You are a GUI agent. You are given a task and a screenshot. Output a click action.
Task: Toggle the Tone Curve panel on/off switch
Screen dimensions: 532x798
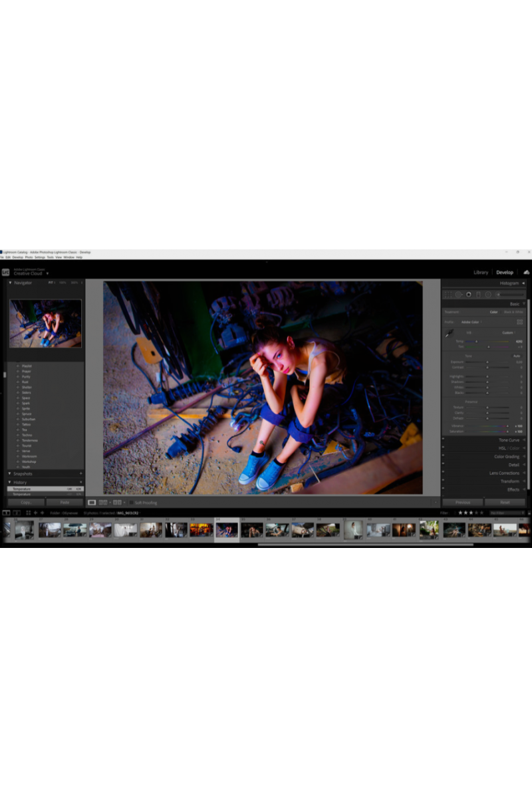(x=444, y=440)
